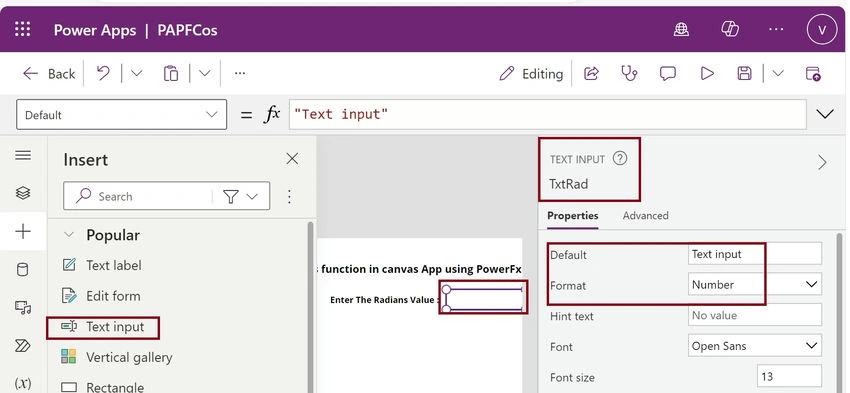Expand the save options dropdown
Image resolution: width=850 pixels, height=393 pixels.
pos(778,73)
